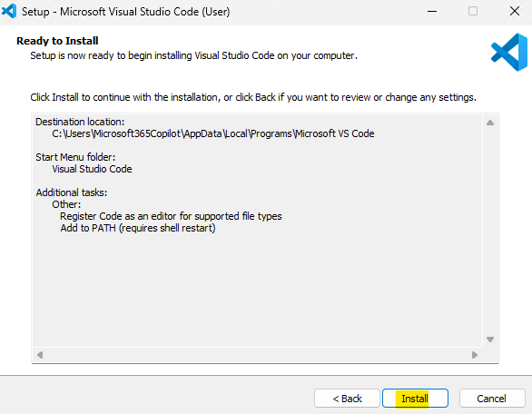The image size is (532, 414).
Task: Click the large Visual Studio Code logo
Action: (x=509, y=53)
